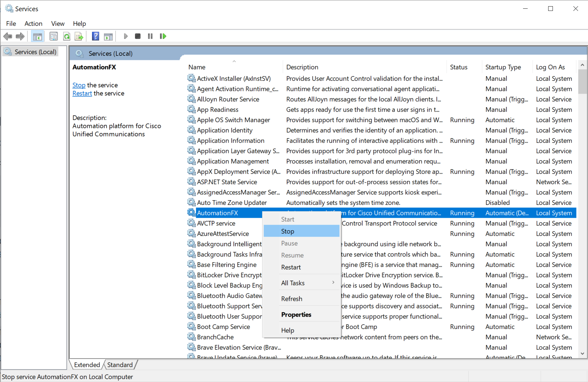
Task: Click the Export List toolbar icon
Action: pos(79,36)
